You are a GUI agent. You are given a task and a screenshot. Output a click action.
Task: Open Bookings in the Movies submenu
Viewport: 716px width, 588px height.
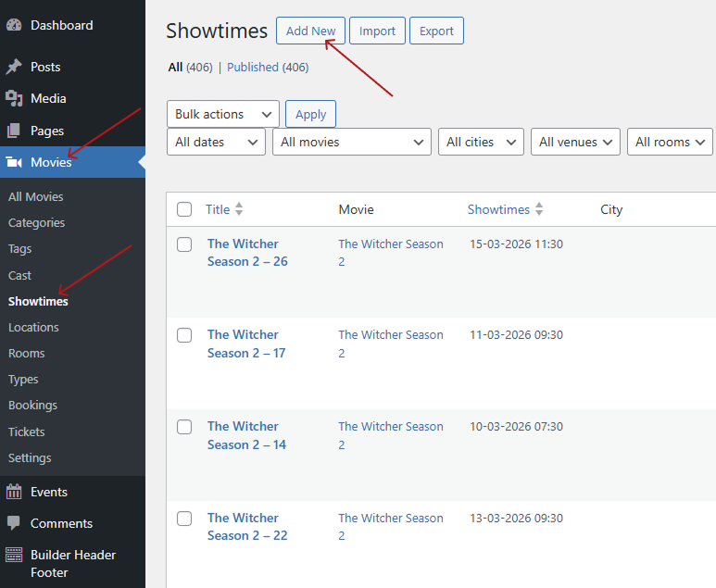point(32,405)
